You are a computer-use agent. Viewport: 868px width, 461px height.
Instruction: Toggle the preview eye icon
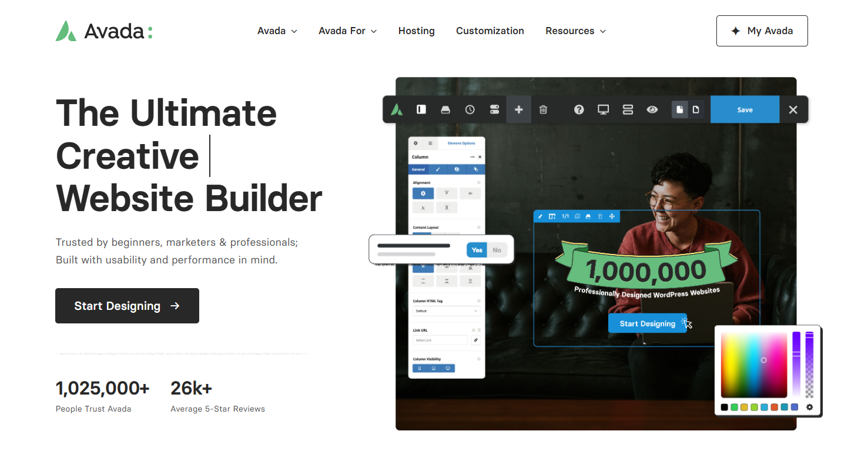point(652,109)
